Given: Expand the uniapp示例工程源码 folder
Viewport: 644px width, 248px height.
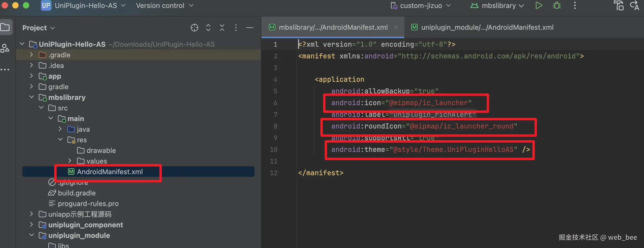Looking at the screenshot, I should [x=32, y=214].
